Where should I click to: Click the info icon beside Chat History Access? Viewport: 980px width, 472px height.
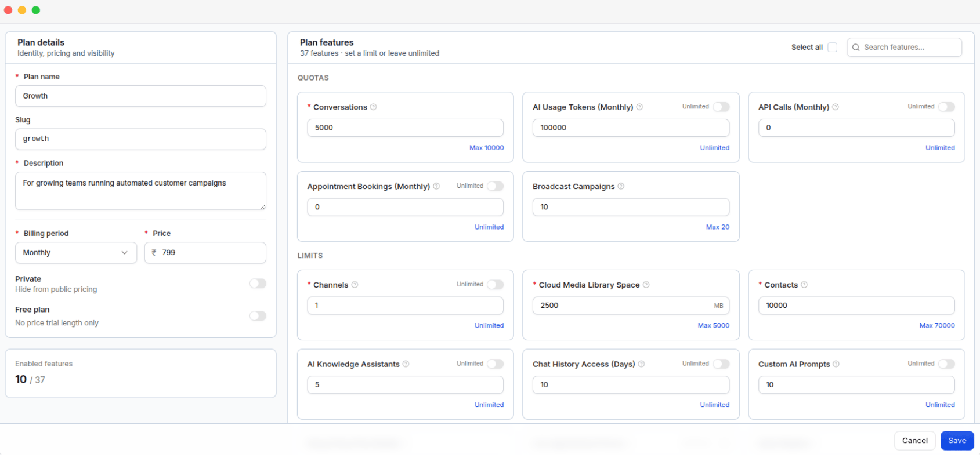click(x=641, y=364)
